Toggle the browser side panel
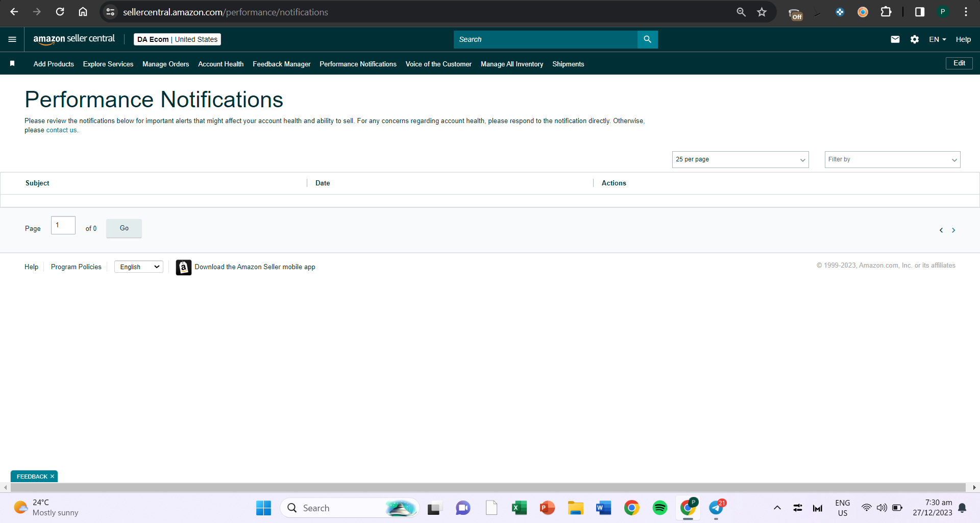 919,12
